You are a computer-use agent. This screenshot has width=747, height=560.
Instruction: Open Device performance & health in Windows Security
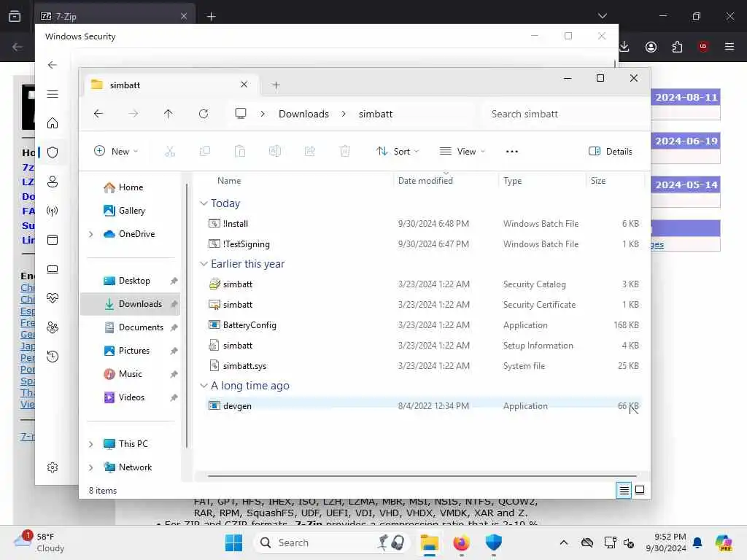[x=53, y=298]
